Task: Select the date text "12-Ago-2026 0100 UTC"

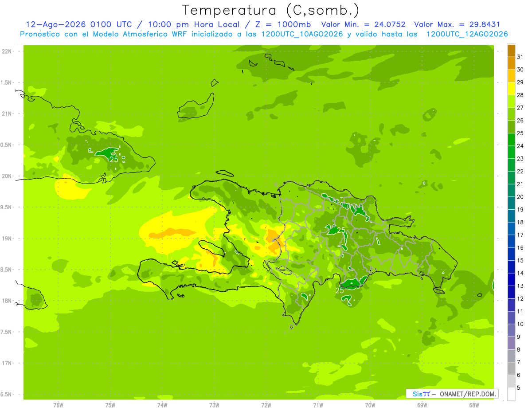Action: [x=79, y=24]
